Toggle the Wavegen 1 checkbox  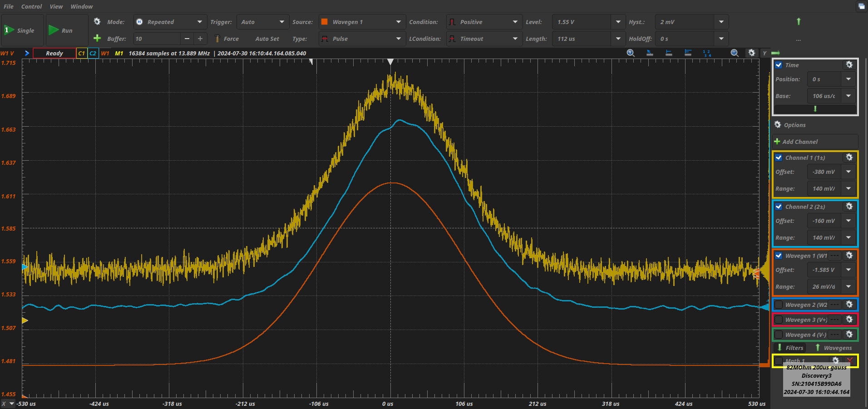click(x=779, y=256)
